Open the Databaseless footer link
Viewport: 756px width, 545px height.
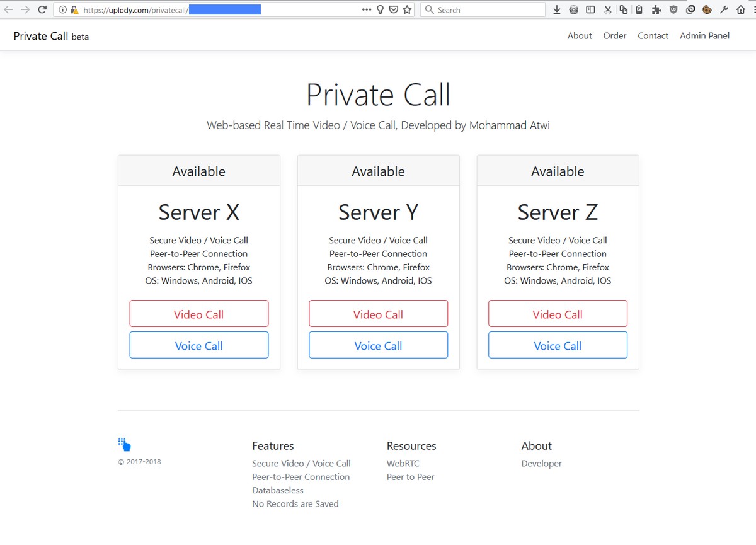click(277, 490)
